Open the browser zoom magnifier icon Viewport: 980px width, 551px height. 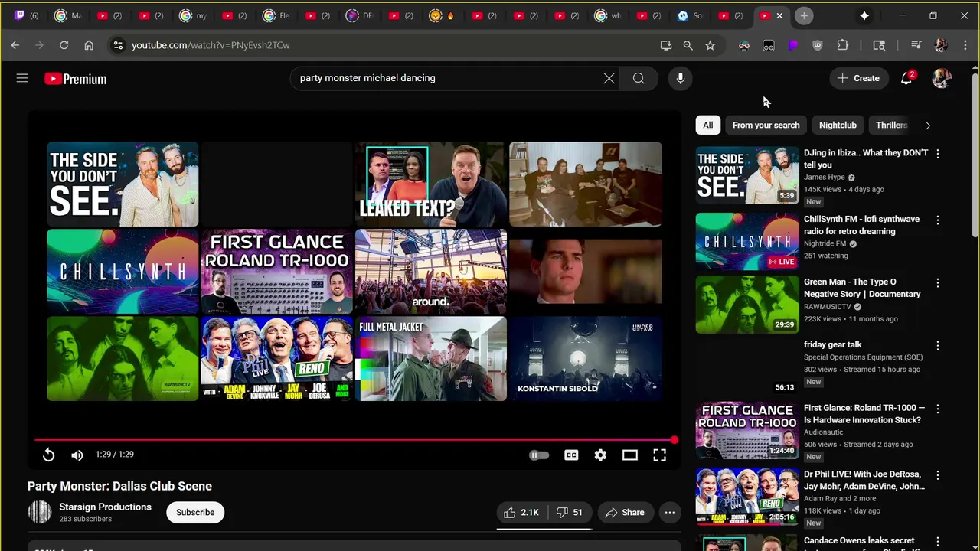(x=688, y=45)
